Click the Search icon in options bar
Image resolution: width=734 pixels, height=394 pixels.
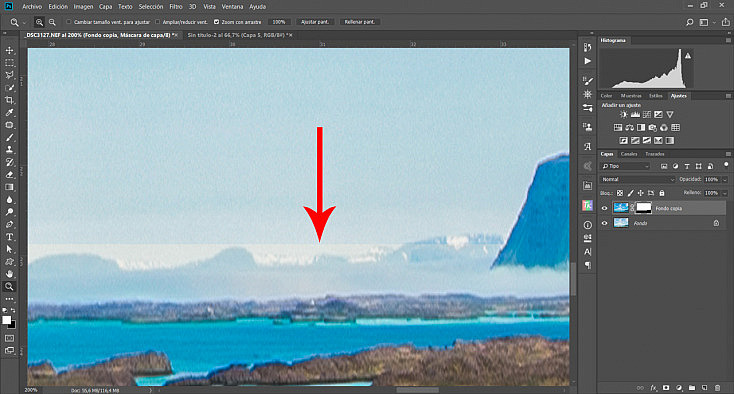pos(690,22)
